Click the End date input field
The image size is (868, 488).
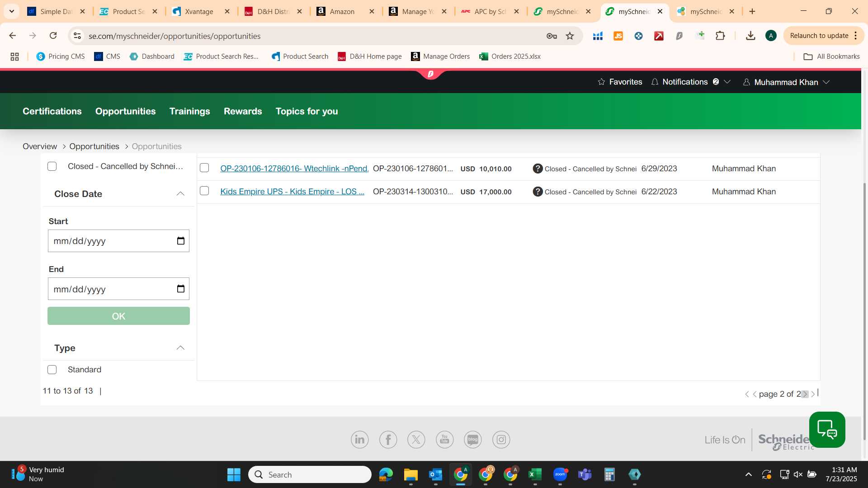click(x=118, y=289)
